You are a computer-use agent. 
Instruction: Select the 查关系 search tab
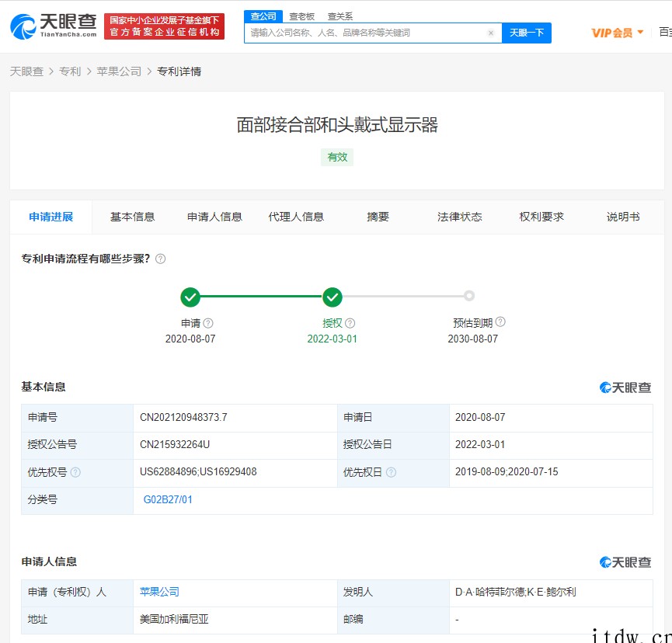340,17
